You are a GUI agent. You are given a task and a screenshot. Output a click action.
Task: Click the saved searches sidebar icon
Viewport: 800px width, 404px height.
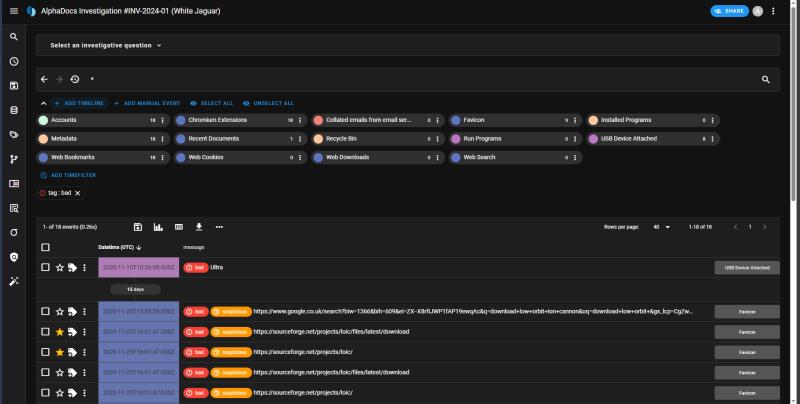[x=14, y=85]
